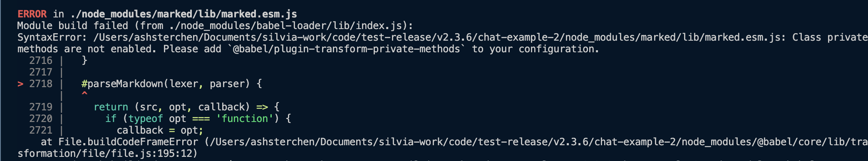
Task: Click the #parseMarkdown method name
Action: pos(122,84)
